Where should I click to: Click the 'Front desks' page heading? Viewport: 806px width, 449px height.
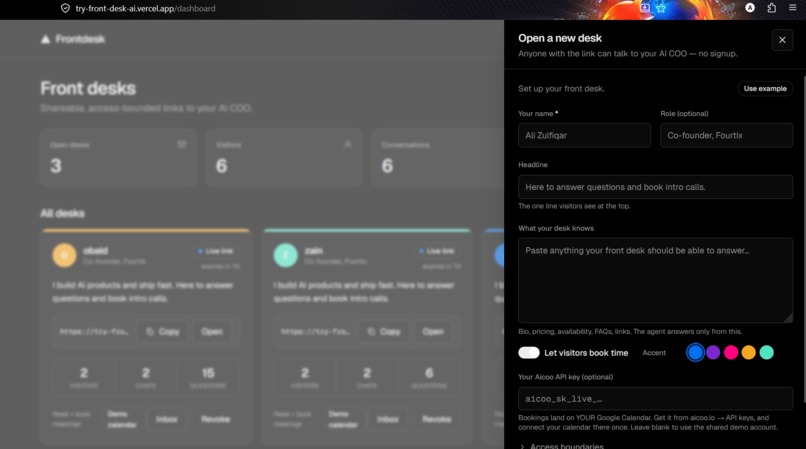[88, 88]
